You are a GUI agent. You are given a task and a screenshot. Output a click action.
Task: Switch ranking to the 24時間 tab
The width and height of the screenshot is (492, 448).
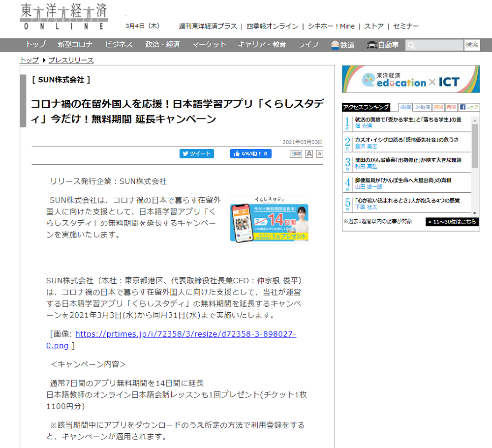[x=423, y=107]
